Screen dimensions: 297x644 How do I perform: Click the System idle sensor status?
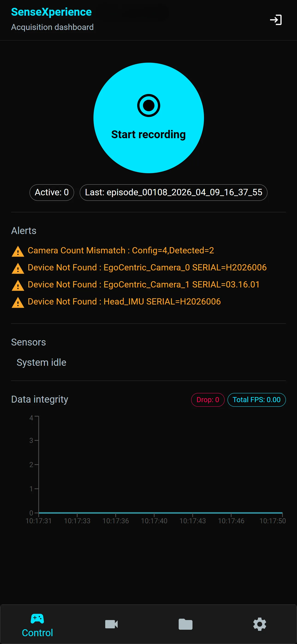(41, 363)
